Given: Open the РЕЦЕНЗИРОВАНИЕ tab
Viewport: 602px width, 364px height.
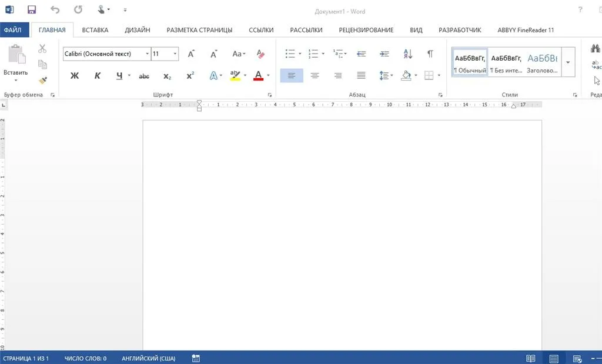Looking at the screenshot, I should point(366,30).
